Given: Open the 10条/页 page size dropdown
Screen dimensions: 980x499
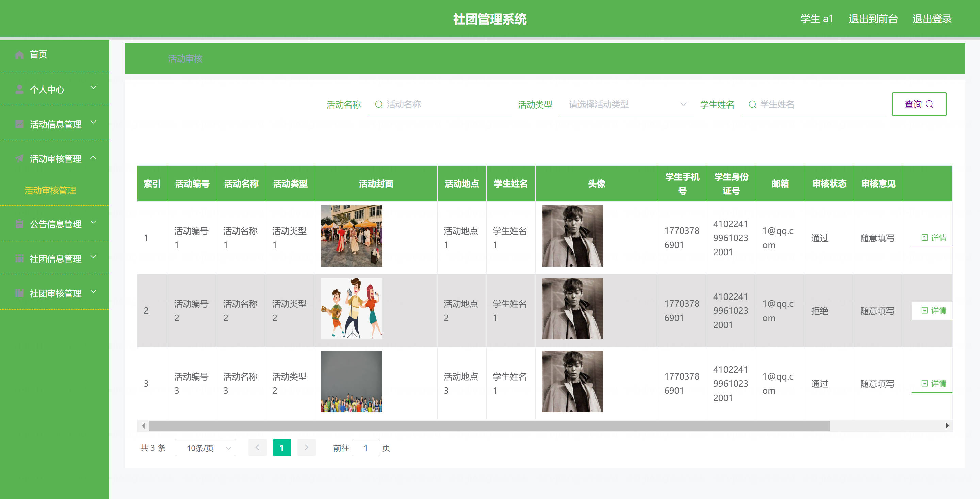Looking at the screenshot, I should 206,448.
